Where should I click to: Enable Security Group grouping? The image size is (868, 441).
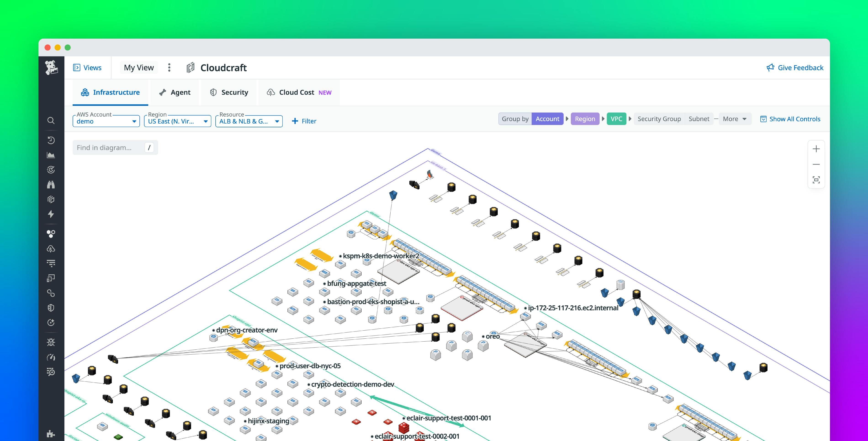tap(659, 119)
